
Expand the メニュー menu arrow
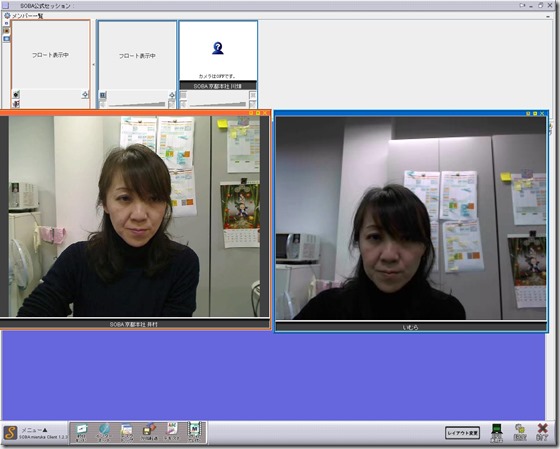(x=45, y=430)
